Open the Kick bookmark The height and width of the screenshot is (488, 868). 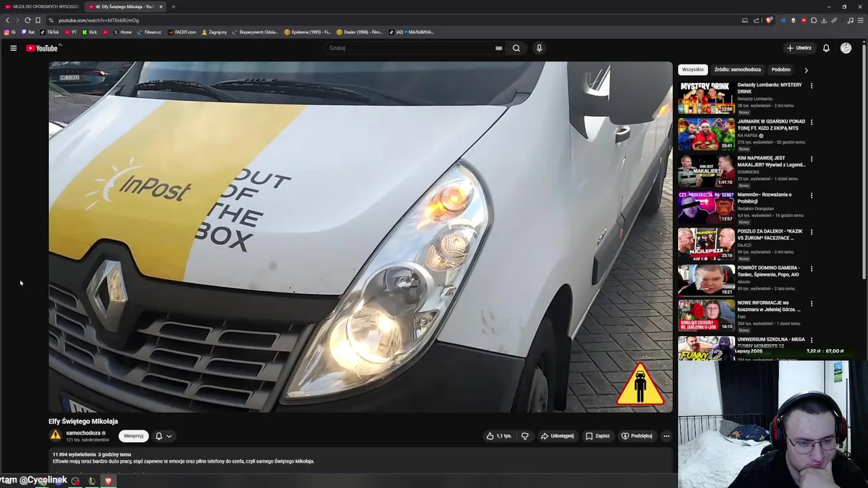(x=90, y=32)
